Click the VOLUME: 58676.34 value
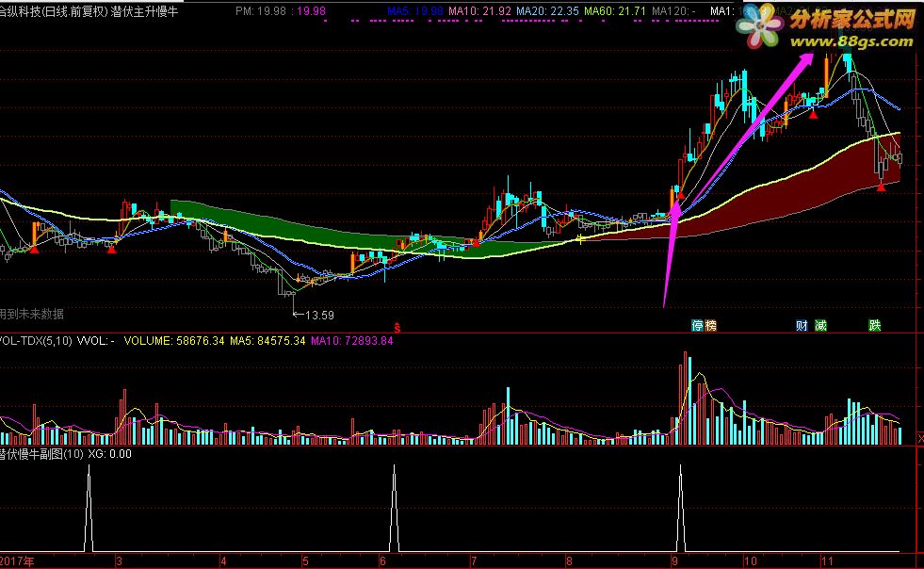This screenshot has width=924, height=569. click(x=174, y=341)
